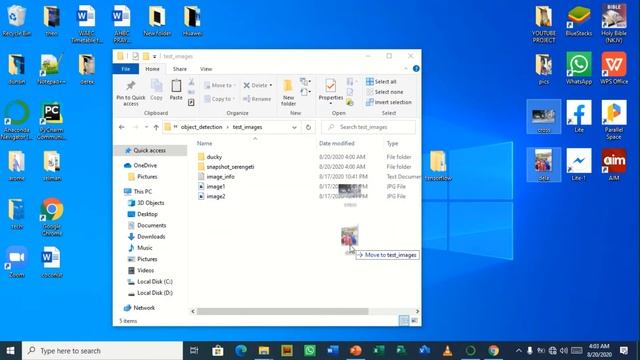Select OneDrive in navigation pane
The image size is (640, 360).
(x=145, y=165)
